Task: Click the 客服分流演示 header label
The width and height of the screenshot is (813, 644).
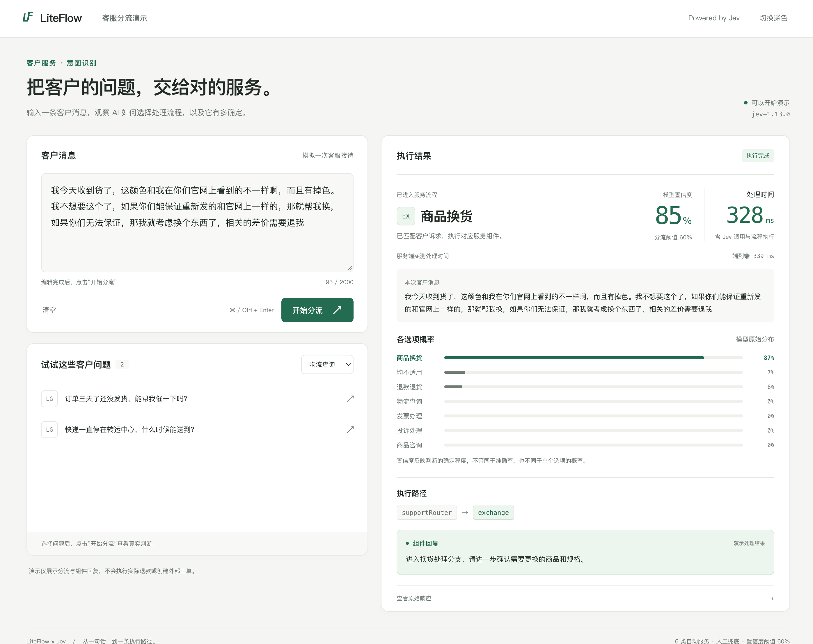Action: coord(125,18)
